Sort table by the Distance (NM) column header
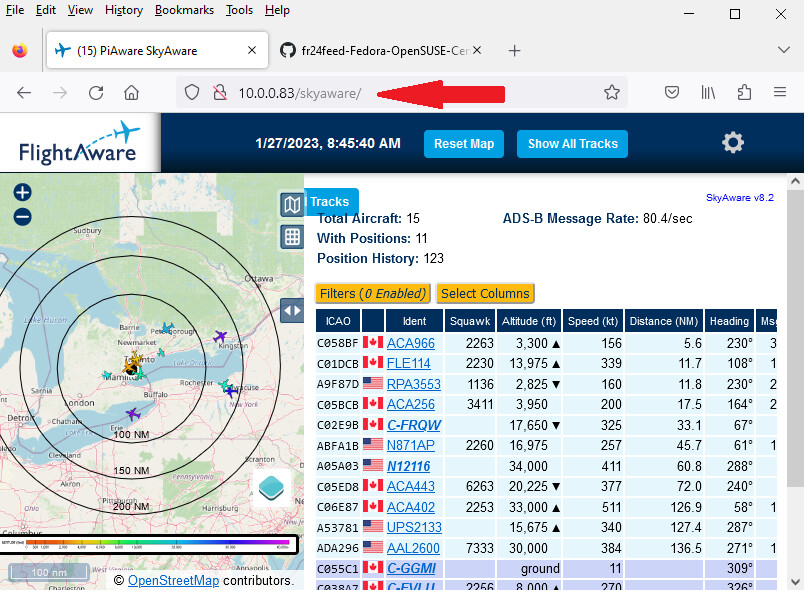 (664, 321)
